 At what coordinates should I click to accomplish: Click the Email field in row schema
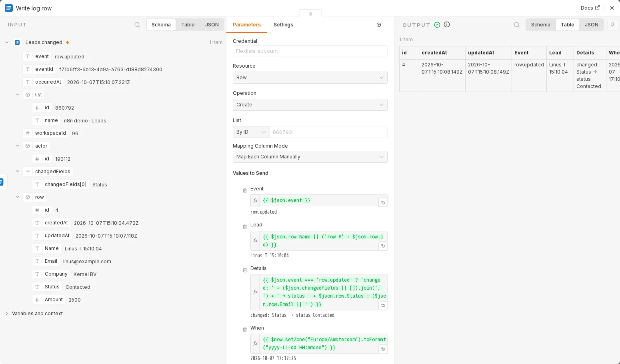46,261
